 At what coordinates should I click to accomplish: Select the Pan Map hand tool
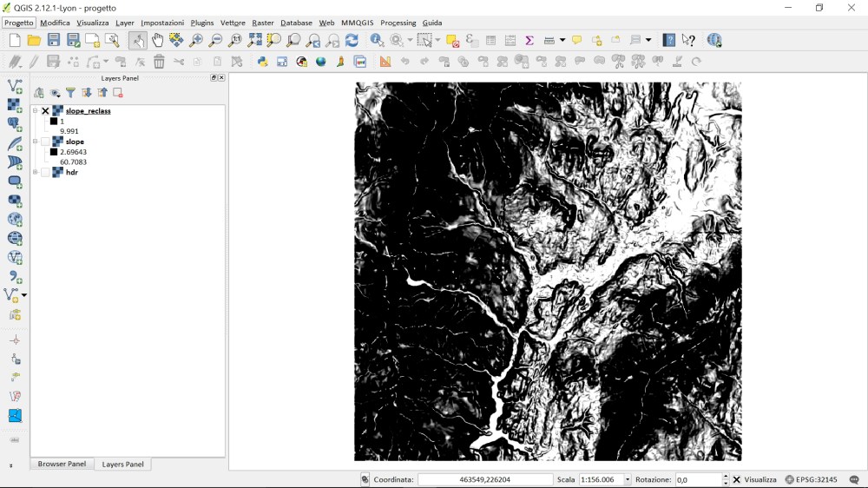pos(157,40)
